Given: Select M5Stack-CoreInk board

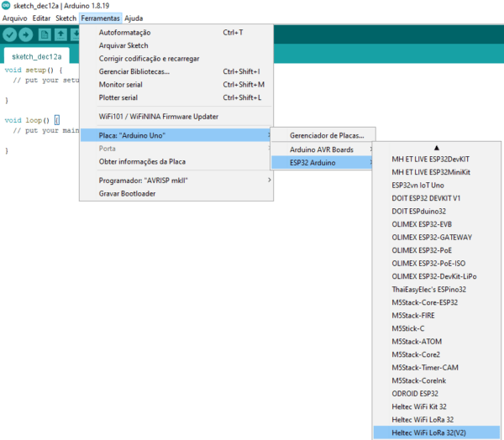Looking at the screenshot, I should 437,380.
